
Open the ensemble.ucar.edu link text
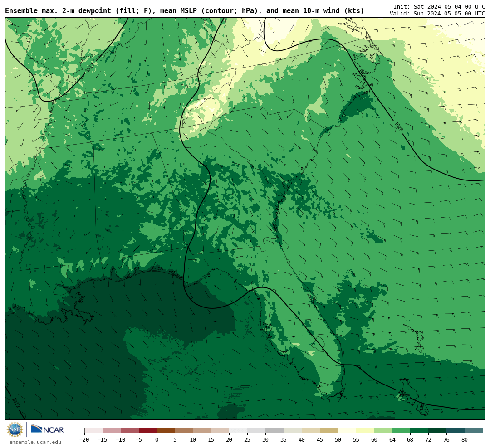pos(35,442)
